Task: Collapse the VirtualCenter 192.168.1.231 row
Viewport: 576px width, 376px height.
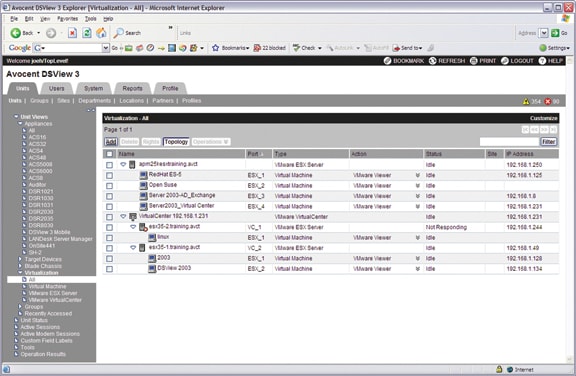Action: [123, 217]
